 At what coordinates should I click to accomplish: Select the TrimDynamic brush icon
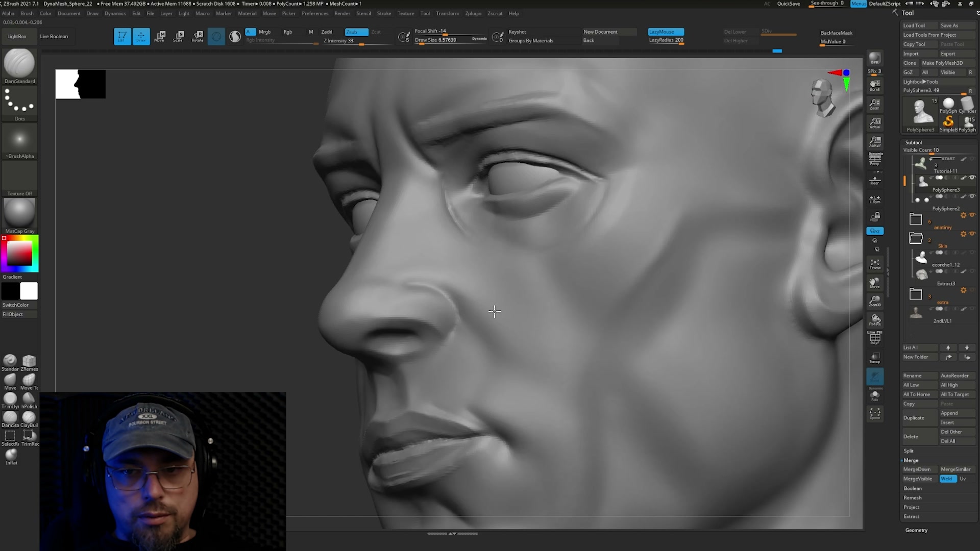point(10,400)
